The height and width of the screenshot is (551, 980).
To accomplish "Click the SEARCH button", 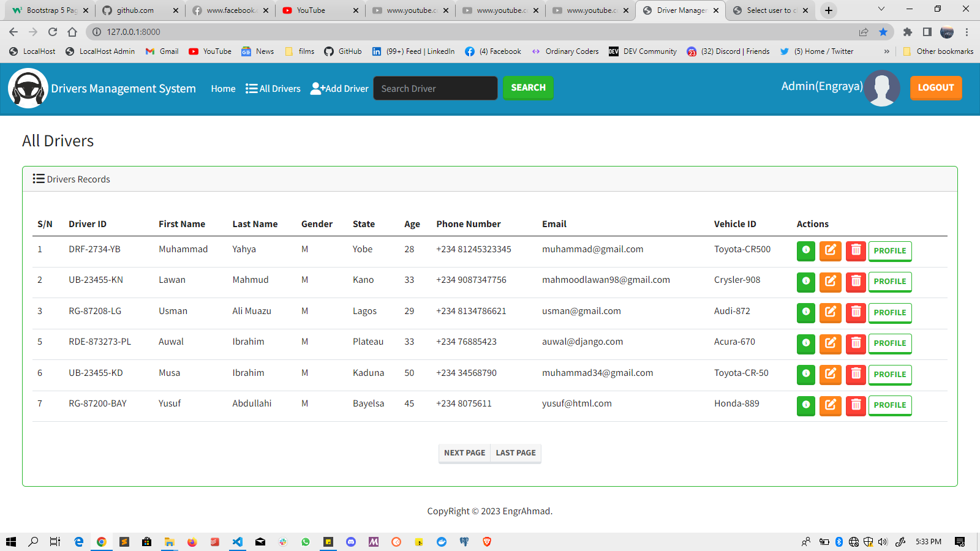I will tap(527, 88).
